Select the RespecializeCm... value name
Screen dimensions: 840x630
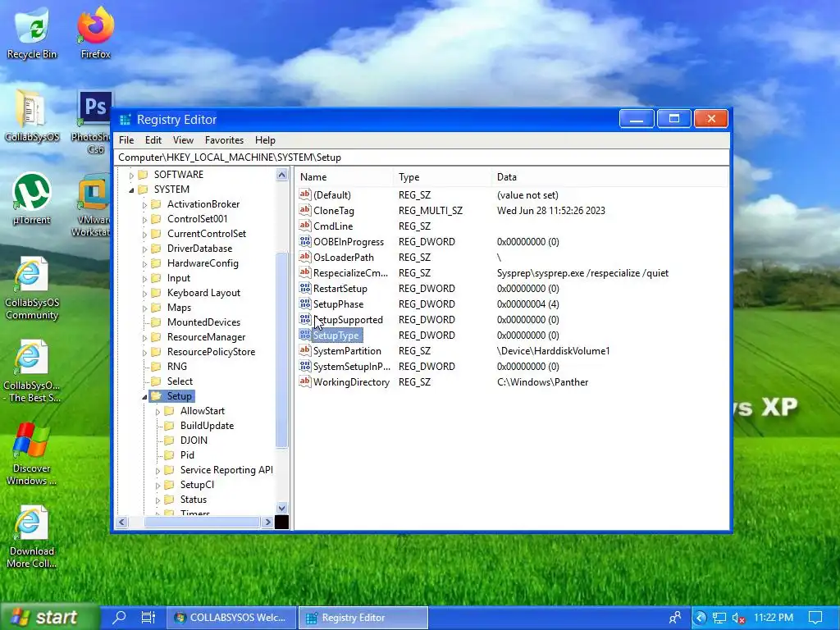[x=350, y=272]
